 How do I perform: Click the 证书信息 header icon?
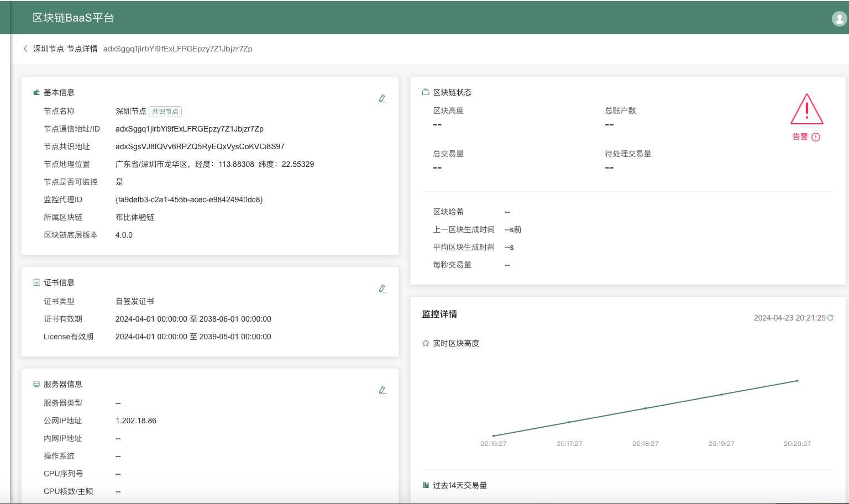pyautogui.click(x=36, y=282)
